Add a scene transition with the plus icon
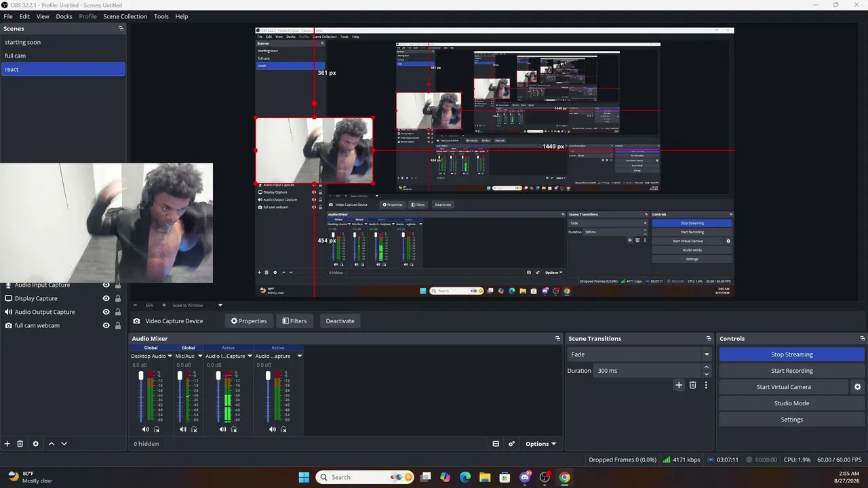The width and height of the screenshot is (868, 488). point(679,385)
